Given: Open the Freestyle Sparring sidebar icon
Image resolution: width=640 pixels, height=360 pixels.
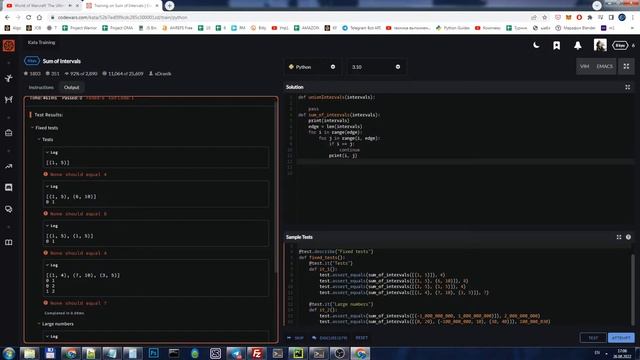Looking at the screenshot, I should (x=9, y=100).
